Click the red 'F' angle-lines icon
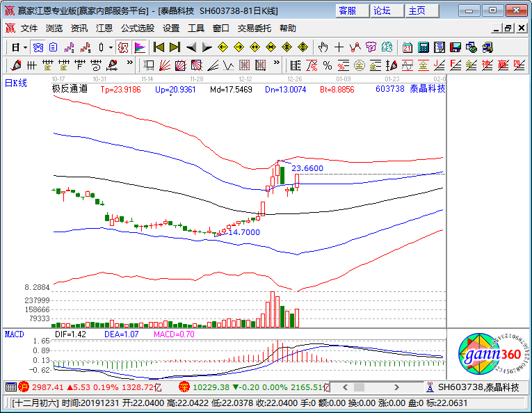 point(455,65)
